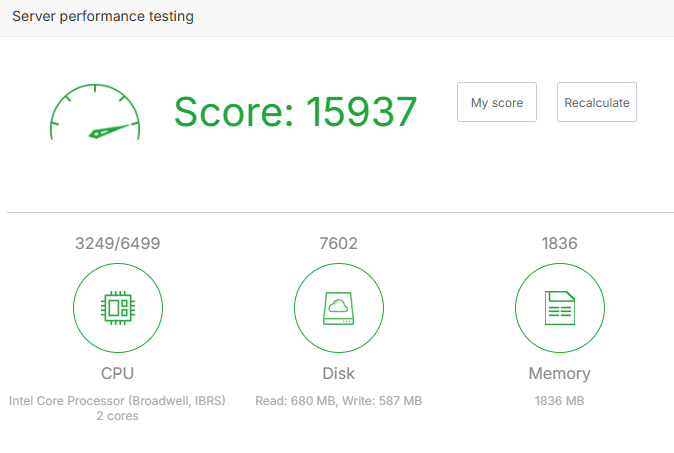This screenshot has height=453, width=674.
Task: Click the Memory card icon
Action: (559, 310)
